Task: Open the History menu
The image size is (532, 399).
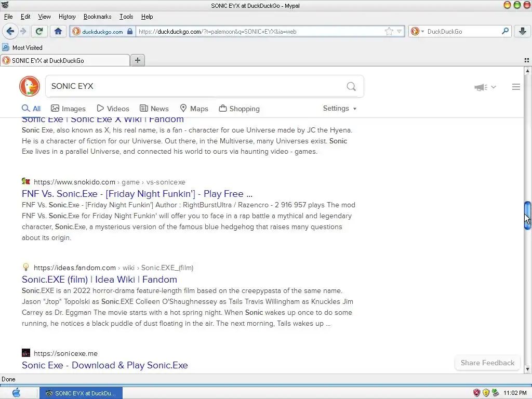Action: 67,17
